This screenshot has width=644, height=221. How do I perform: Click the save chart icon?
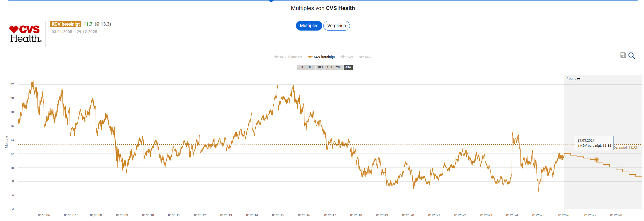pos(623,55)
